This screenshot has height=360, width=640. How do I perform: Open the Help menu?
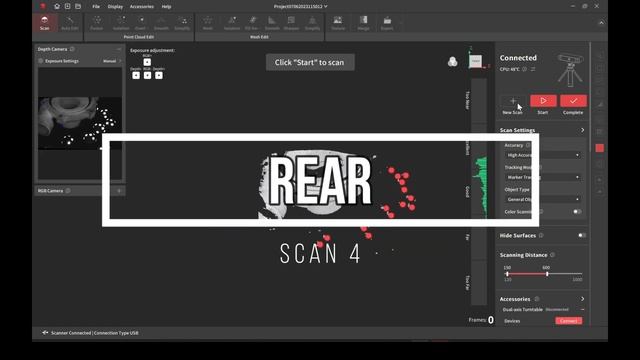166,7
